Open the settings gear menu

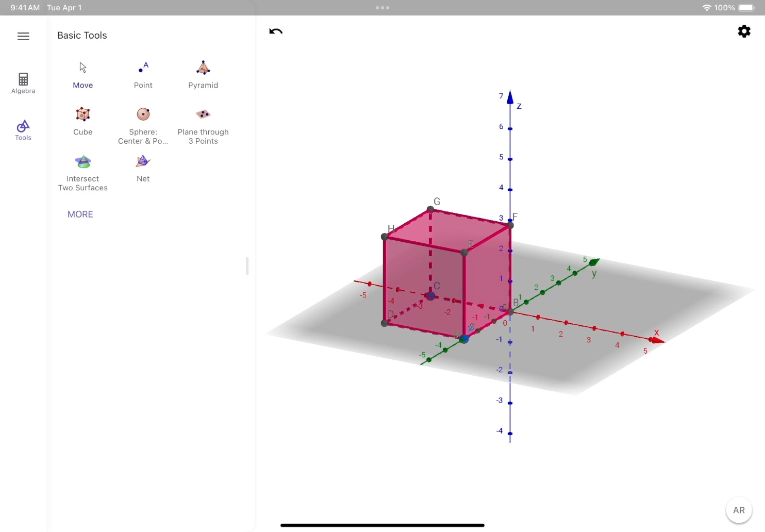pyautogui.click(x=744, y=31)
